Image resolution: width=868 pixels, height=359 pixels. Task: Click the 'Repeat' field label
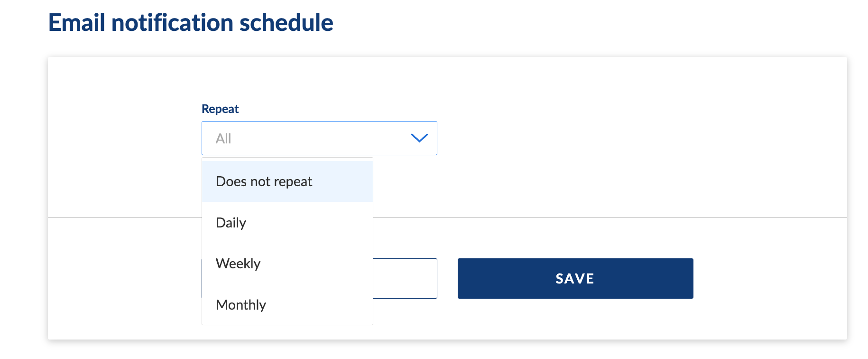click(x=220, y=109)
